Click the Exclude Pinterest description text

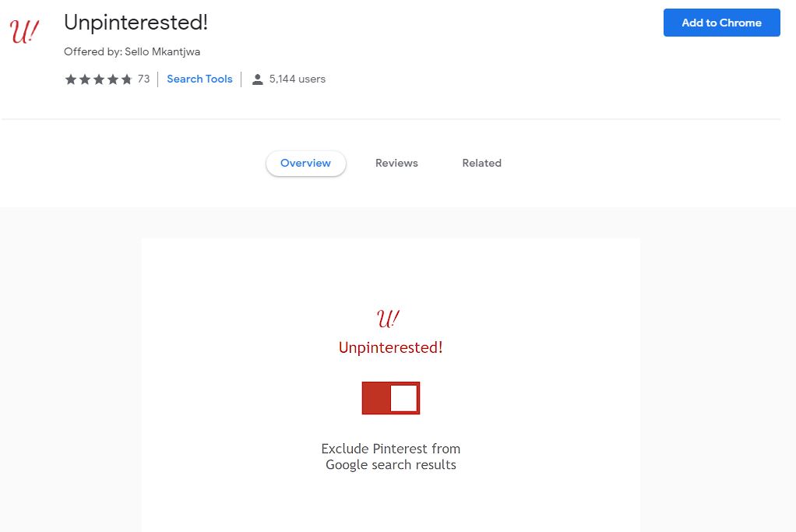pos(390,456)
